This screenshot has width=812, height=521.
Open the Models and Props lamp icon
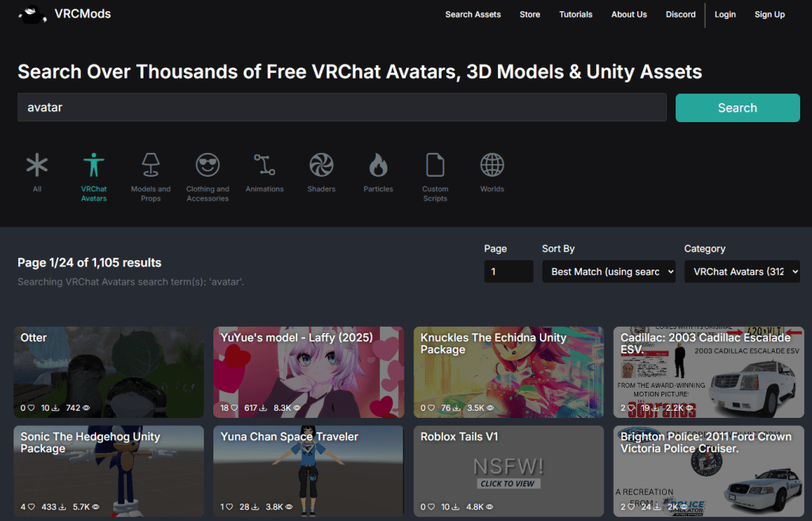(x=151, y=166)
